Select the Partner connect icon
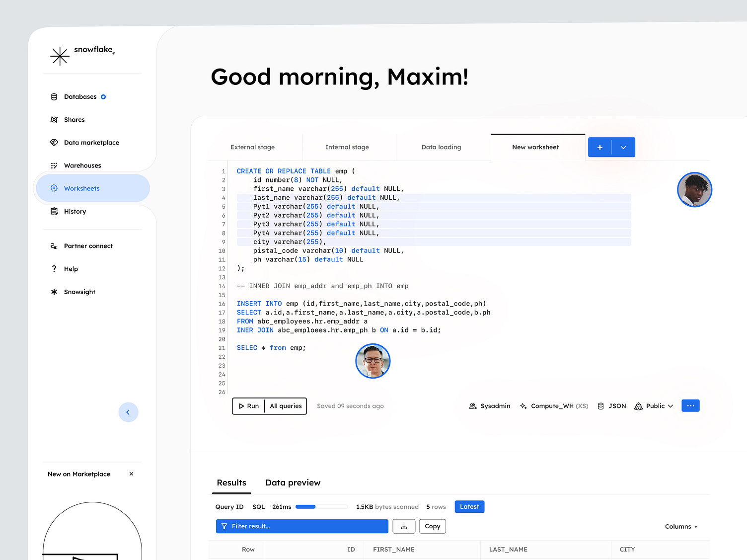Screen dimensions: 747x560 (x=54, y=245)
